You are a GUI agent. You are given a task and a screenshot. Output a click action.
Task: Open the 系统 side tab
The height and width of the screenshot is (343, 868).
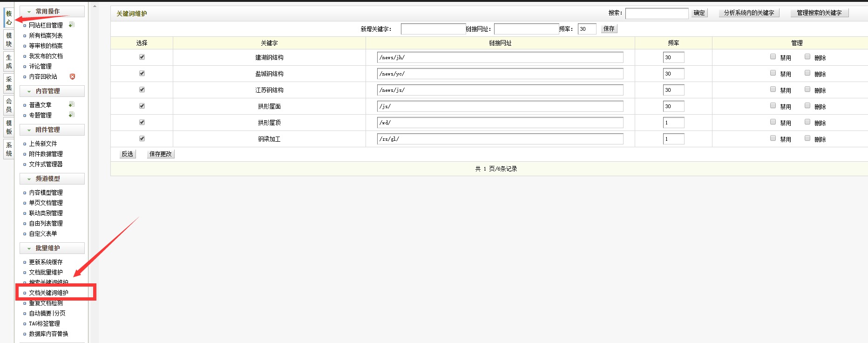[9, 149]
